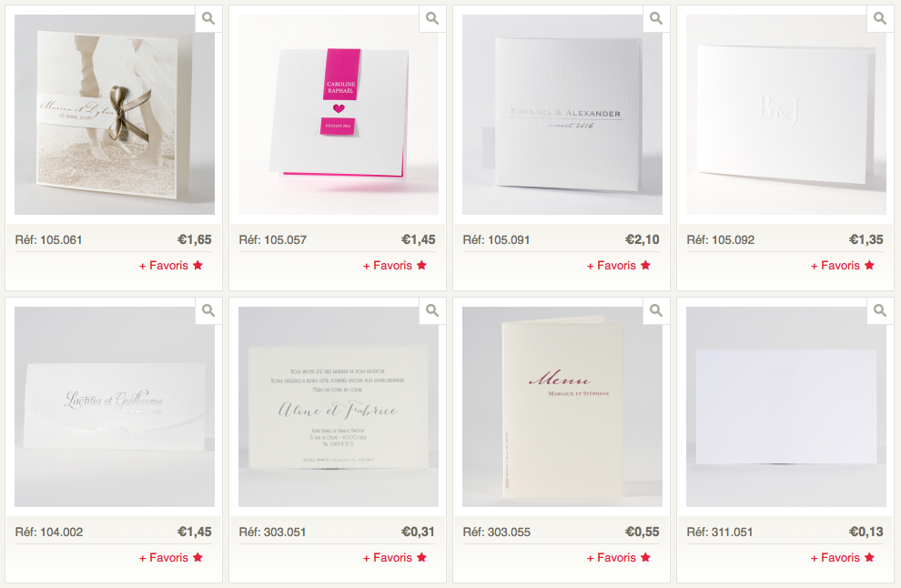Add Réf 104.002 to Favoris
Viewport: 901px width, 588px height.
[171, 558]
